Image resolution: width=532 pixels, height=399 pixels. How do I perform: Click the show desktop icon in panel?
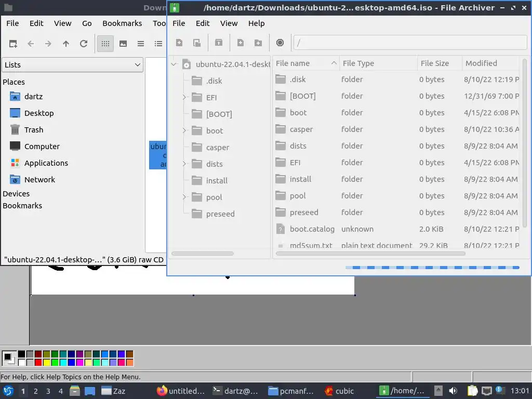click(89, 391)
